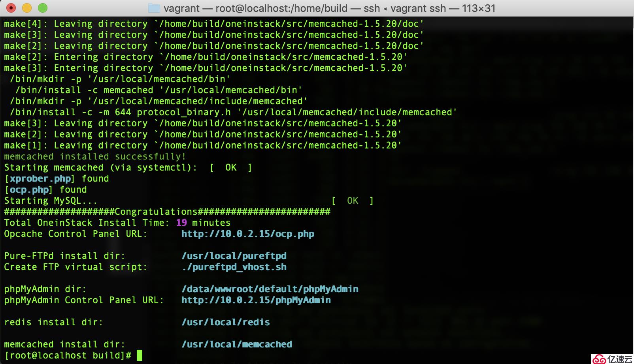The image size is (634, 364).
Task: Click the folder proxy icon in title bar
Action: point(154,8)
